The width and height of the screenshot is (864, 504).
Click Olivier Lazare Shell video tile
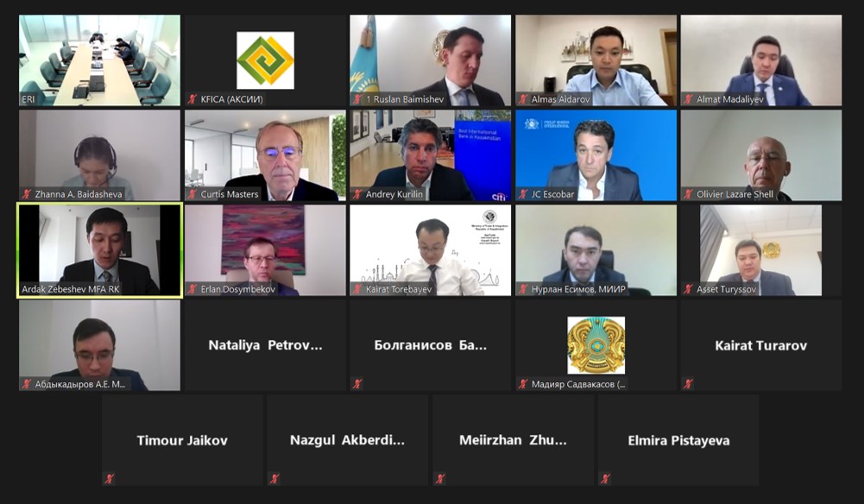[761, 155]
